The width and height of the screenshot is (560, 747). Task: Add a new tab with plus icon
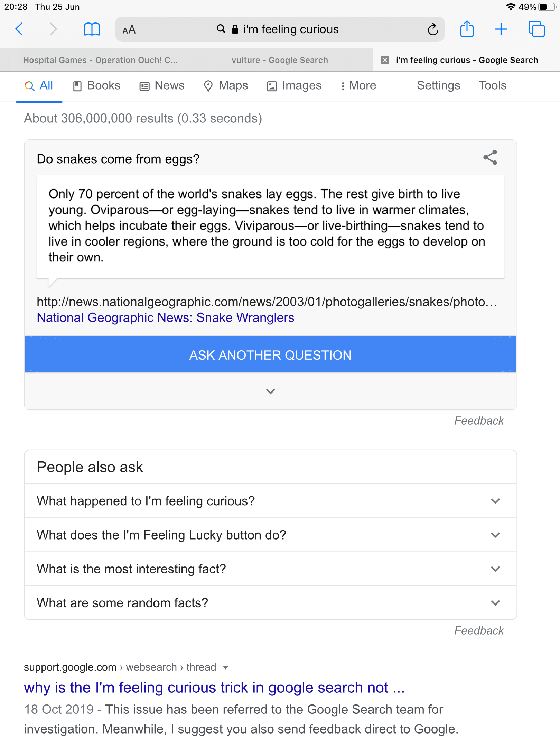tap(501, 29)
